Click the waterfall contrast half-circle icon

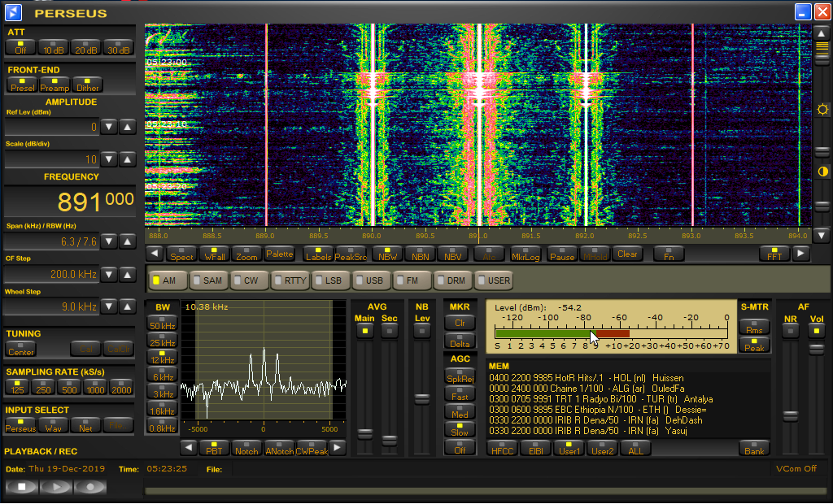click(822, 171)
